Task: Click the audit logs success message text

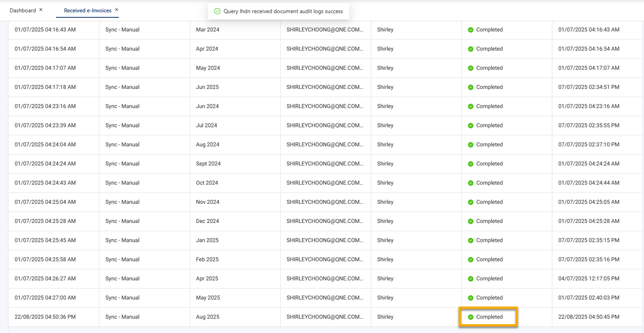Action: click(283, 11)
